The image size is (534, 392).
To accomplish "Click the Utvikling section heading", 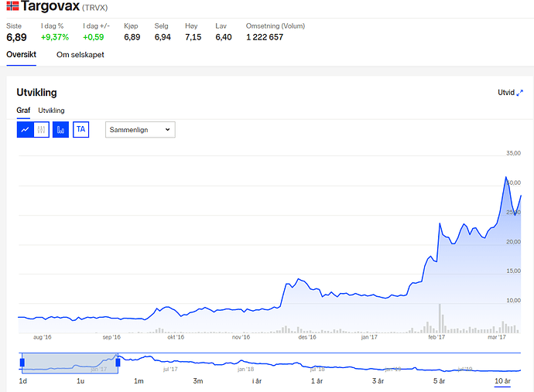I will (36, 93).
